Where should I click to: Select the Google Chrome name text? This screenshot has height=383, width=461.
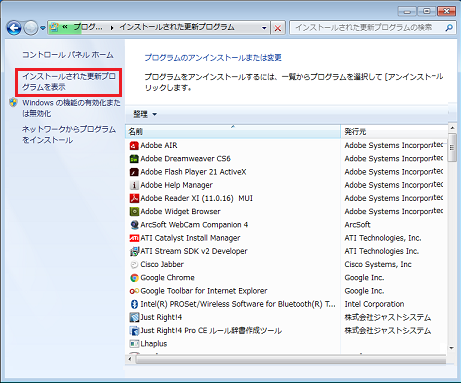[167, 278]
